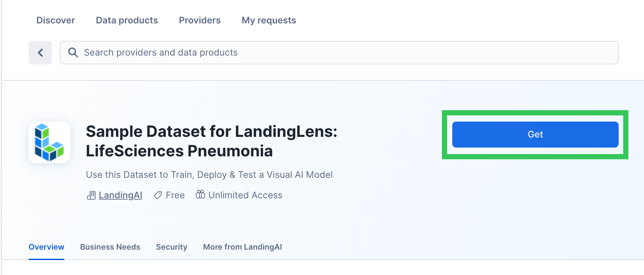Open the Security tab
This screenshot has height=275, width=644.
[172, 247]
